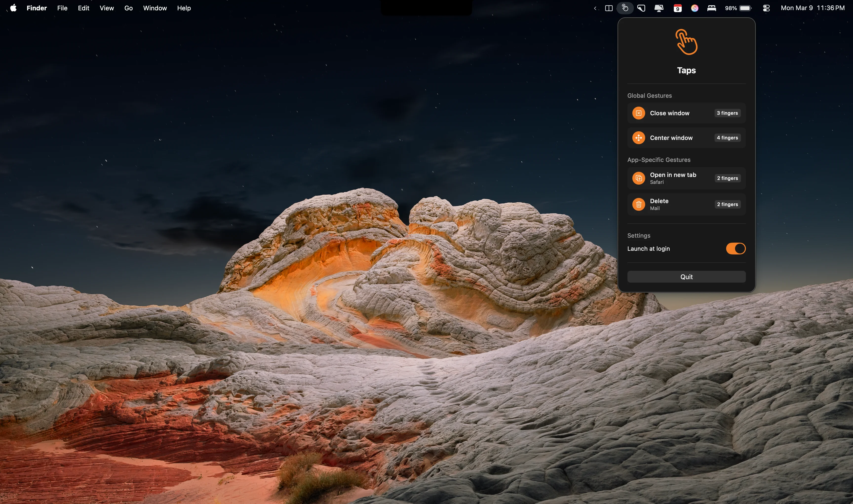The image size is (853, 504).
Task: Click the 2 fingers badge for Open in new tab
Action: point(727,178)
